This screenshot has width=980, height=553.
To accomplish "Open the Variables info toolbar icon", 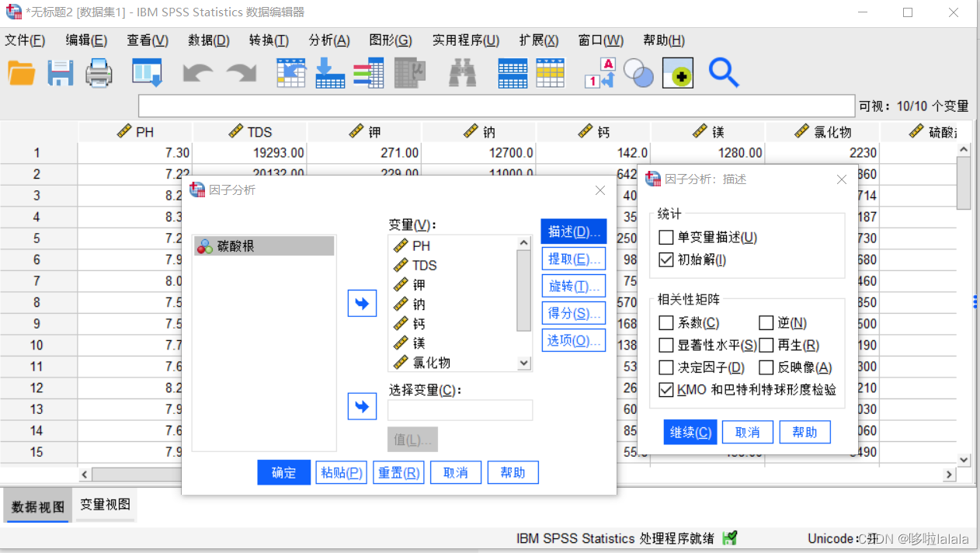I will click(x=369, y=74).
